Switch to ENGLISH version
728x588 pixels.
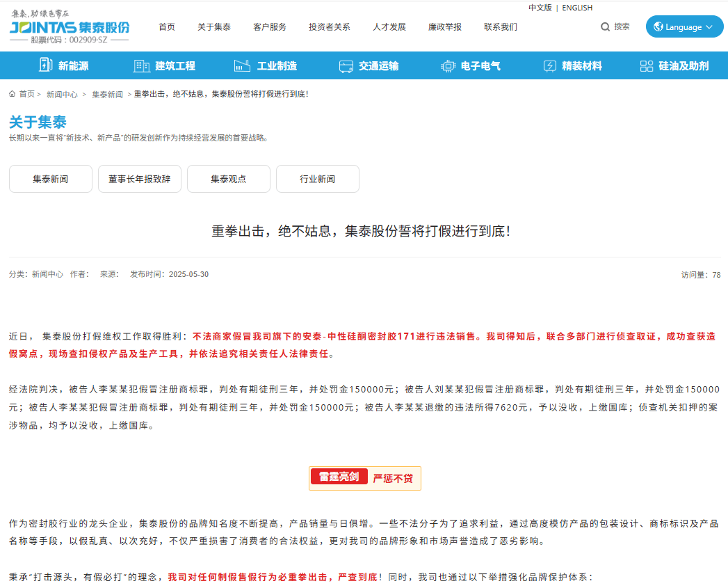coord(577,8)
